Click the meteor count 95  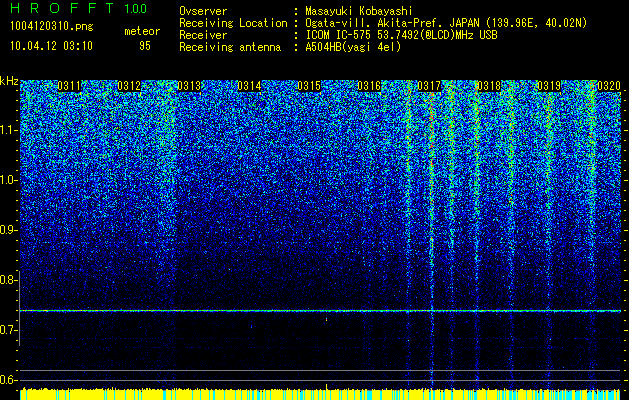(x=145, y=46)
